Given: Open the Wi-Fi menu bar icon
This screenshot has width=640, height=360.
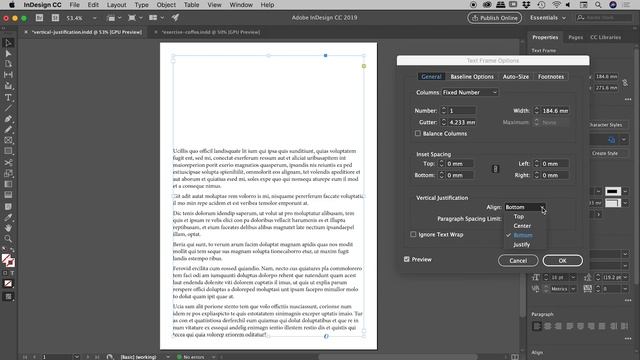Looking at the screenshot, I should point(556,5).
